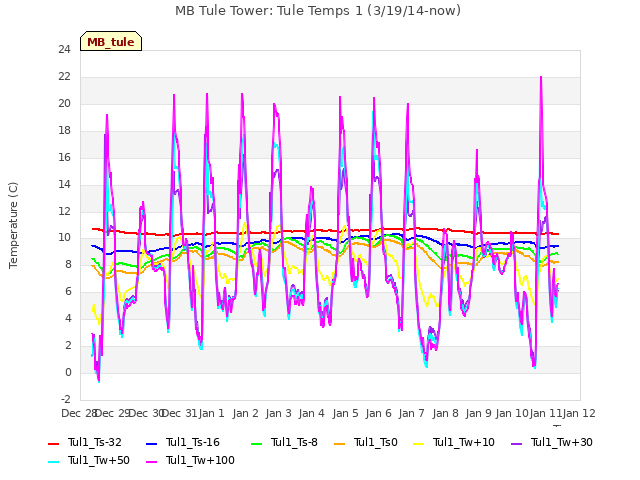Click the Jan 1 x-axis tick label
640x480 pixels.
click(x=211, y=413)
